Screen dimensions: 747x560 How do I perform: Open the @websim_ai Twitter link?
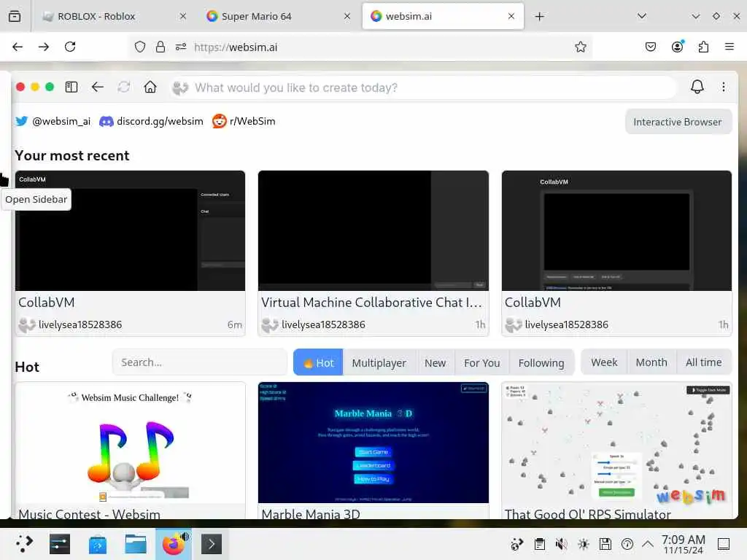[x=53, y=121]
